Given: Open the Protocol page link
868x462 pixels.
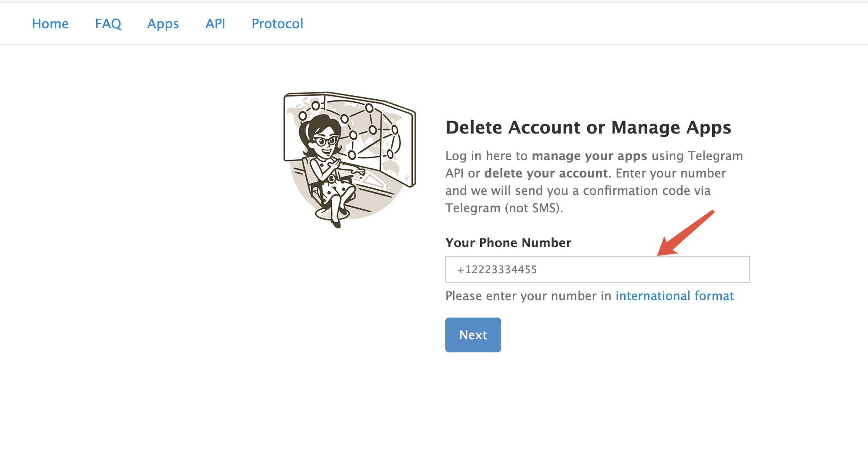Looking at the screenshot, I should (277, 23).
